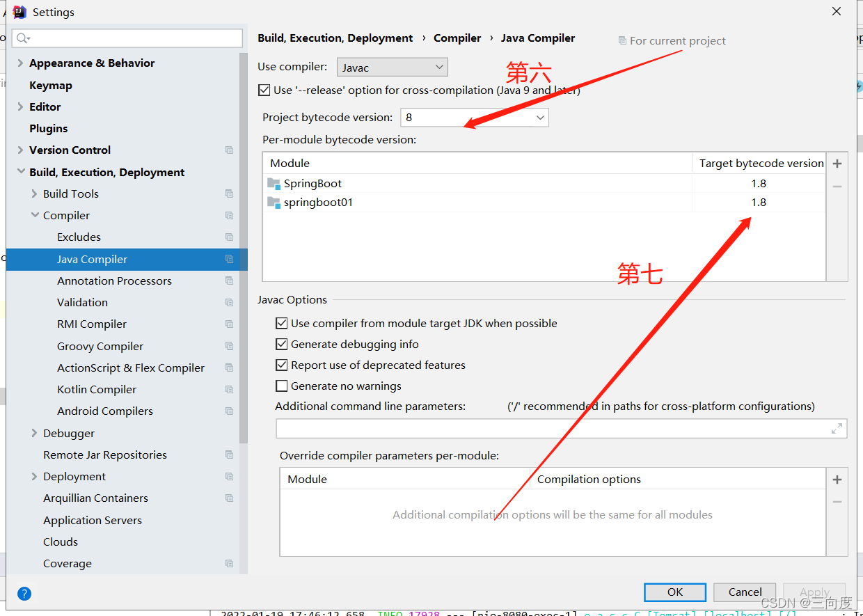The height and width of the screenshot is (616, 863).
Task: Uncheck Report use of deprecated features
Action: [x=281, y=365]
